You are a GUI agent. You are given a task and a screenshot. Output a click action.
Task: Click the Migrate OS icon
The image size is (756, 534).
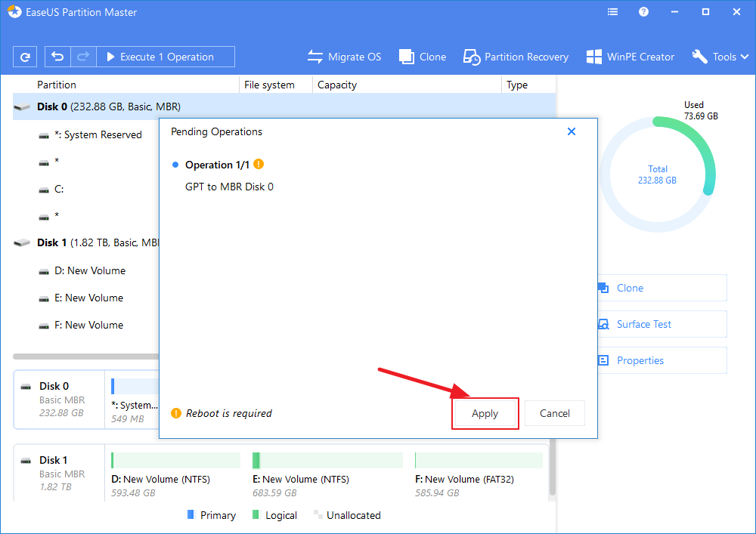coord(315,57)
